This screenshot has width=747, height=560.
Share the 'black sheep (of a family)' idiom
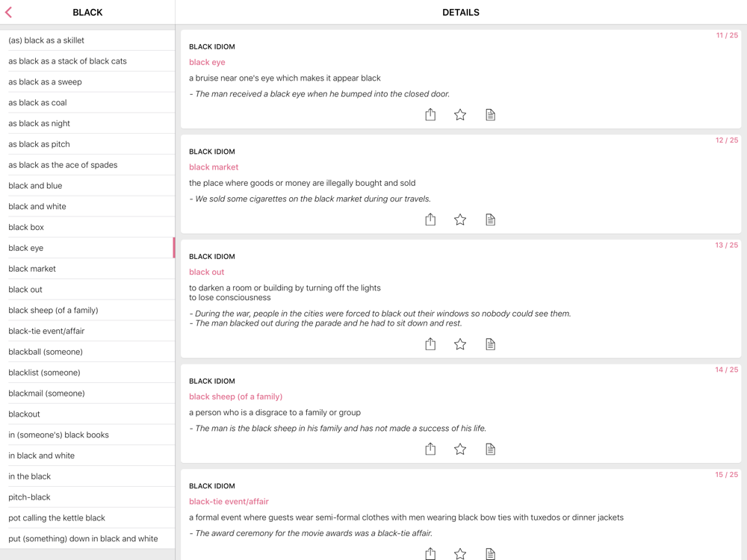pos(430,449)
